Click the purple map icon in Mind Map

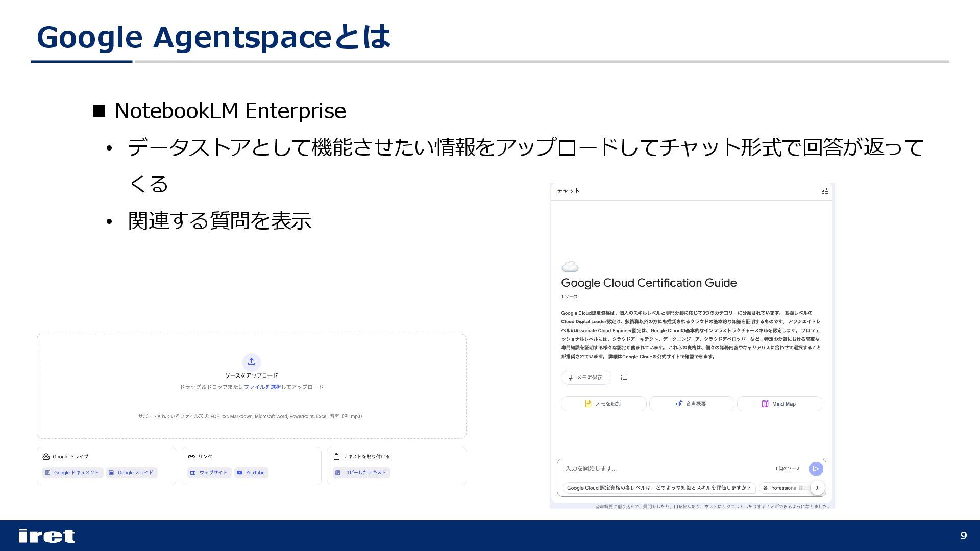click(x=765, y=404)
